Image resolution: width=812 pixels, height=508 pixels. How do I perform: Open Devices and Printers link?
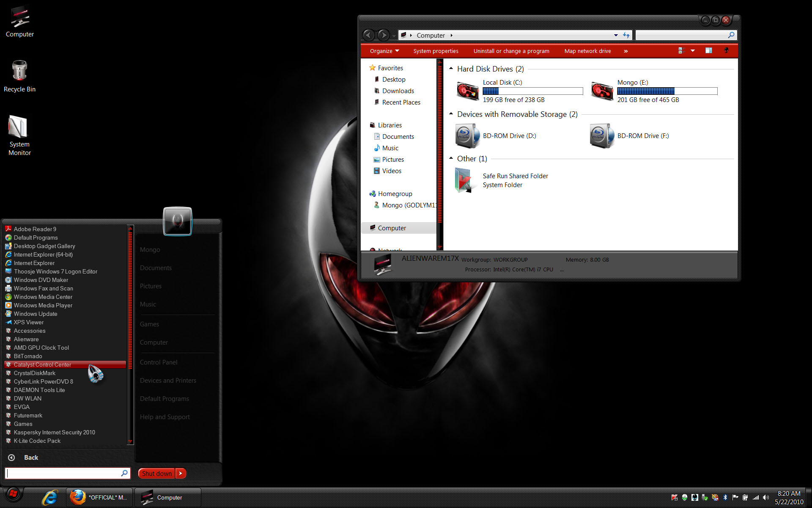[x=168, y=381]
